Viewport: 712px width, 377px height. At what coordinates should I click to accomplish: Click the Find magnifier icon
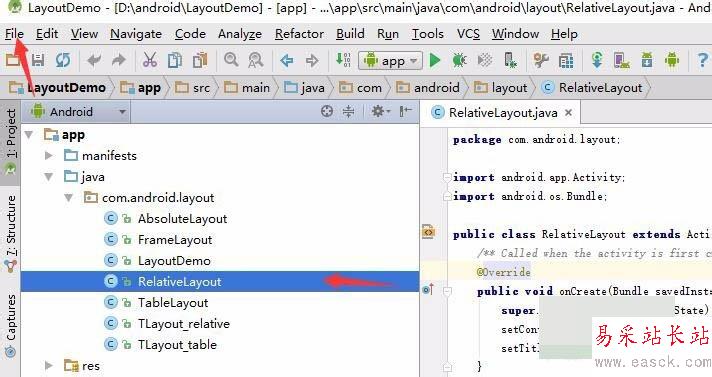click(x=231, y=60)
